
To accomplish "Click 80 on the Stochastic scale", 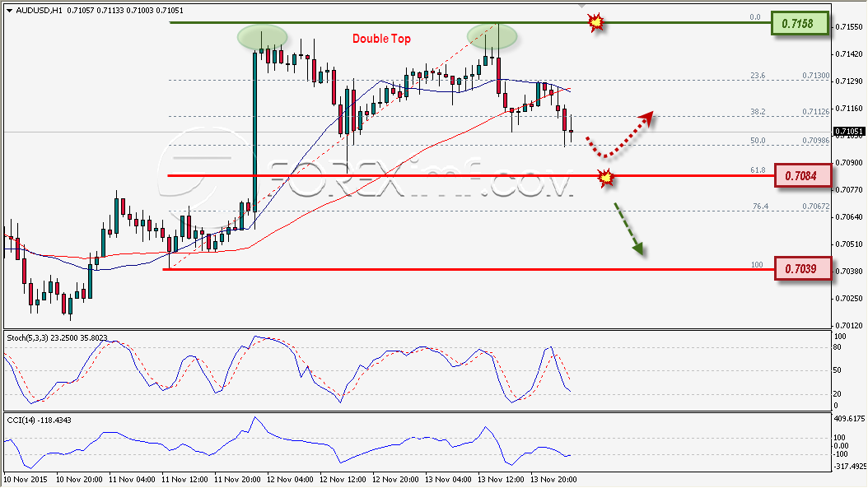I will pos(838,347).
